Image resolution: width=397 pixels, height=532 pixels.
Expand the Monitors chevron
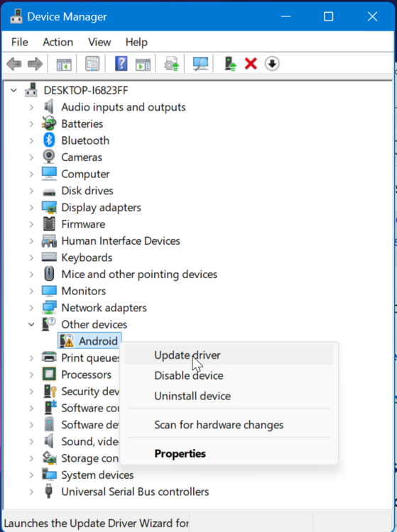click(x=31, y=291)
